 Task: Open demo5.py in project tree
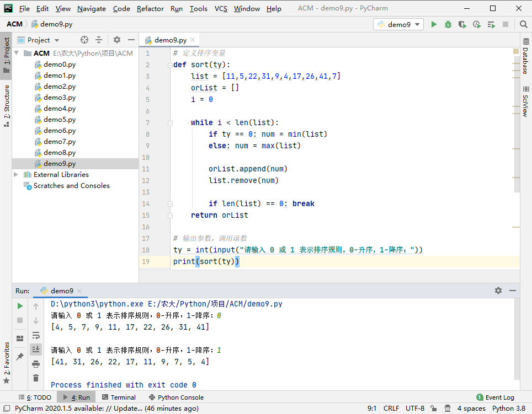[x=60, y=120]
